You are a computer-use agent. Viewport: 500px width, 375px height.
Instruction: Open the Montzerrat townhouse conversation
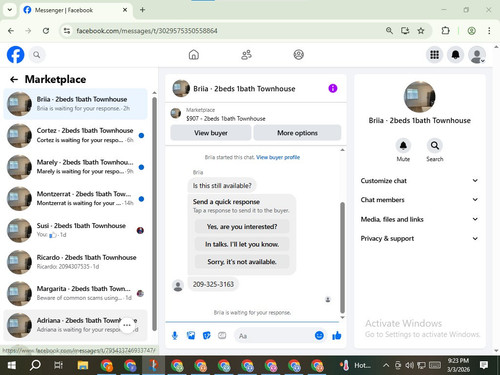click(x=75, y=199)
